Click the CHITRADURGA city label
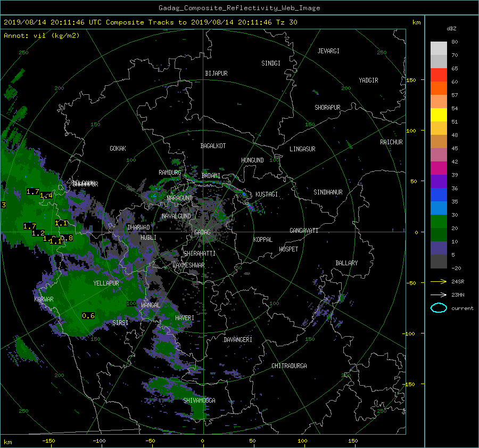The width and height of the screenshot is (479, 448). [289, 366]
